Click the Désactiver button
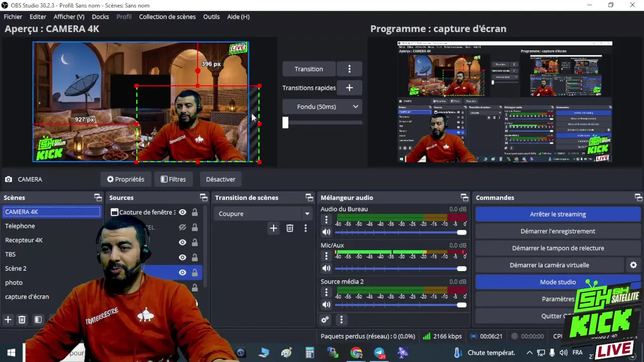The width and height of the screenshot is (644, 362). pos(220,179)
